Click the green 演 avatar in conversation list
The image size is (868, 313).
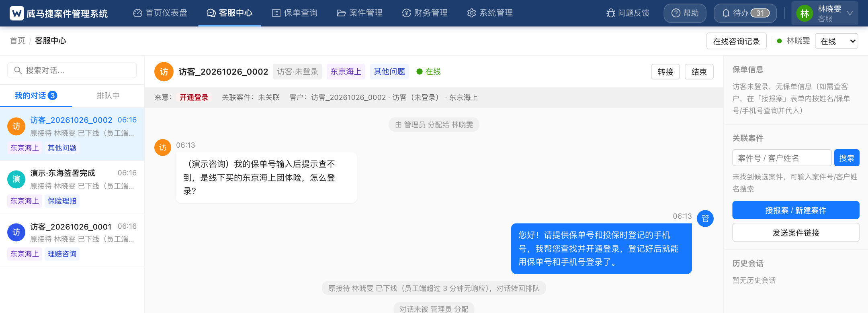[x=16, y=179]
